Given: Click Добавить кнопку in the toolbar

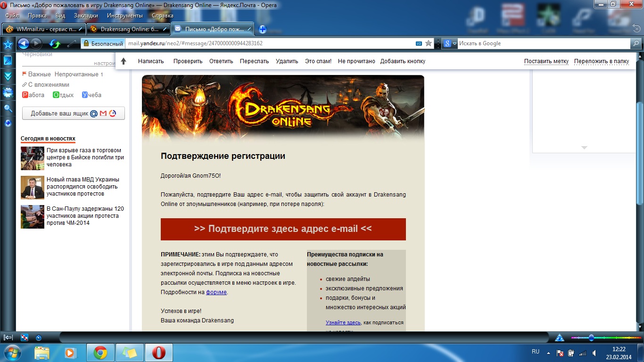Looking at the screenshot, I should click(403, 61).
